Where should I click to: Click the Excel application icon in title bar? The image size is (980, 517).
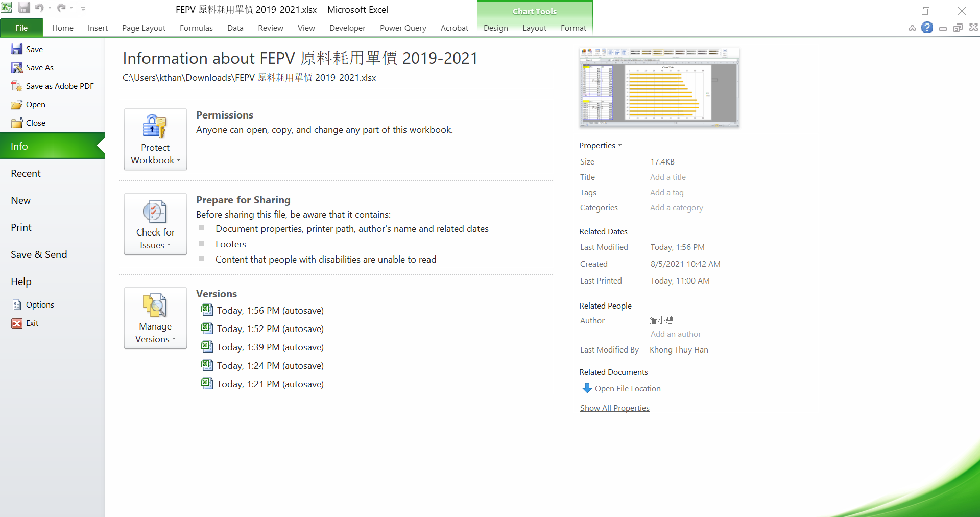coord(7,8)
